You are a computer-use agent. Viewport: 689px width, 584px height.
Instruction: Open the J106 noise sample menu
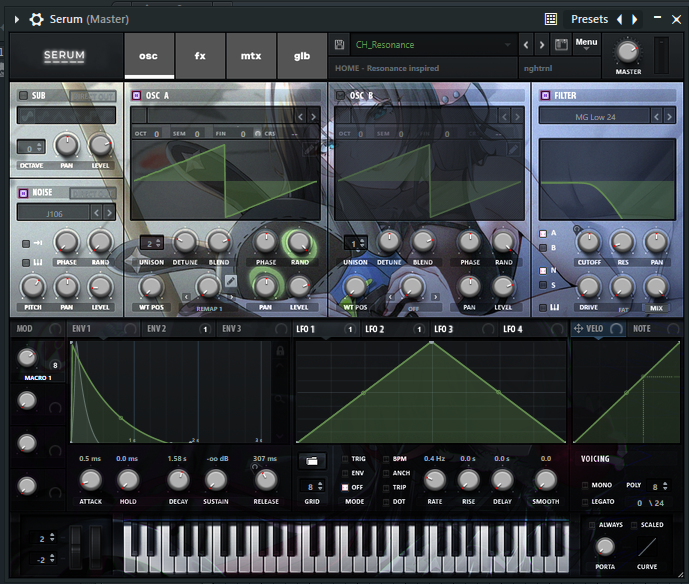tap(54, 214)
